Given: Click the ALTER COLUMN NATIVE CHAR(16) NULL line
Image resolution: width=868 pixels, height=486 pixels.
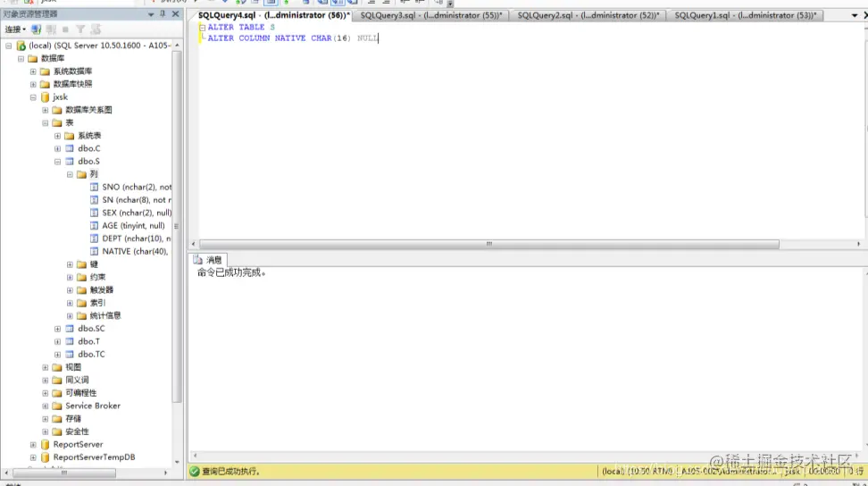Looking at the screenshot, I should click(293, 38).
